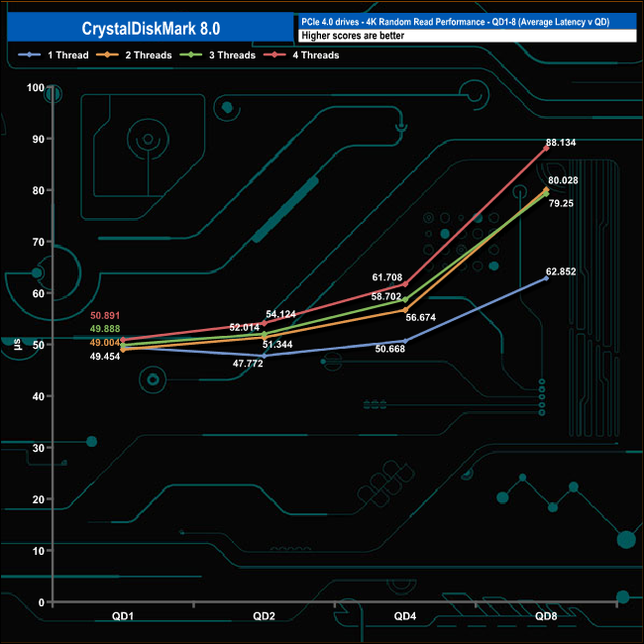Image resolution: width=644 pixels, height=644 pixels.
Task: Click the CrystalDiskMark 8.0 title banner
Action: (151, 28)
